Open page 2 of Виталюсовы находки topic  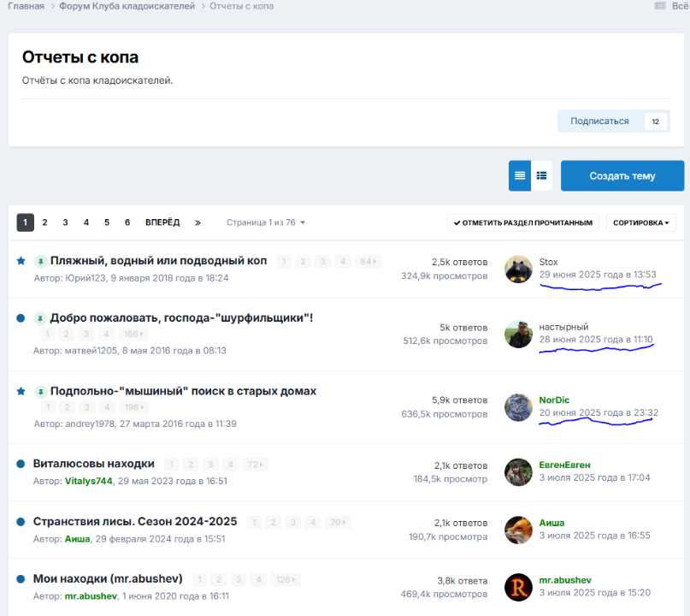pyautogui.click(x=191, y=465)
